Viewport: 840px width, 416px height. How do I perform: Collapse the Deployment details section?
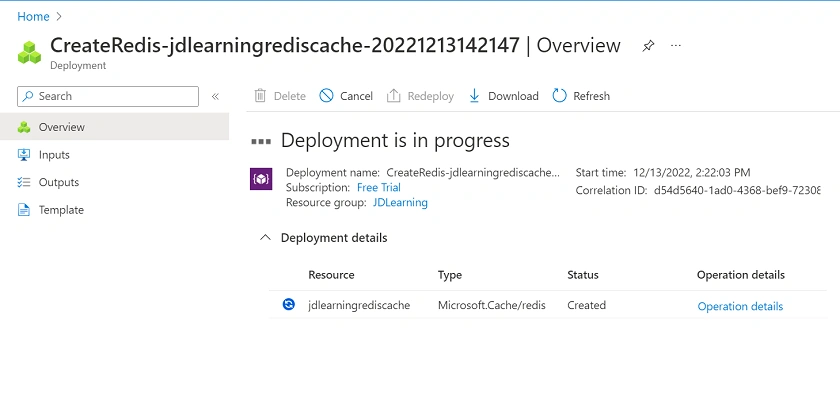265,238
